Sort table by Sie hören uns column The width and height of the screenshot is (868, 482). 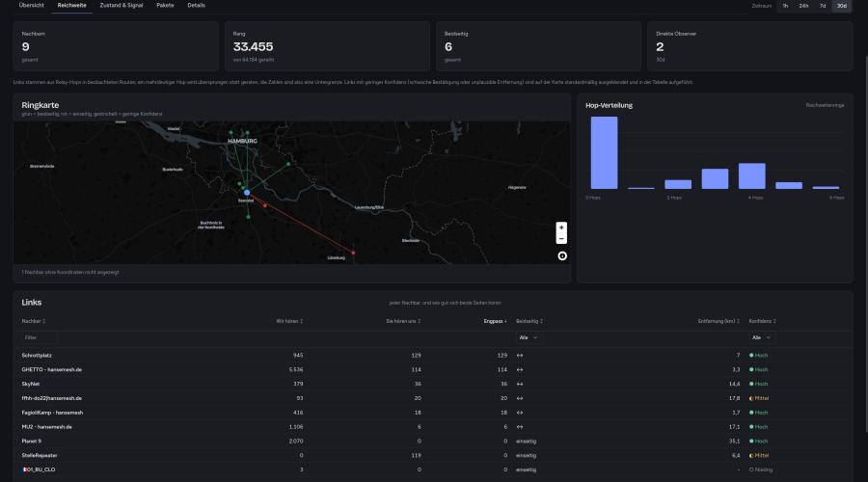(403, 321)
